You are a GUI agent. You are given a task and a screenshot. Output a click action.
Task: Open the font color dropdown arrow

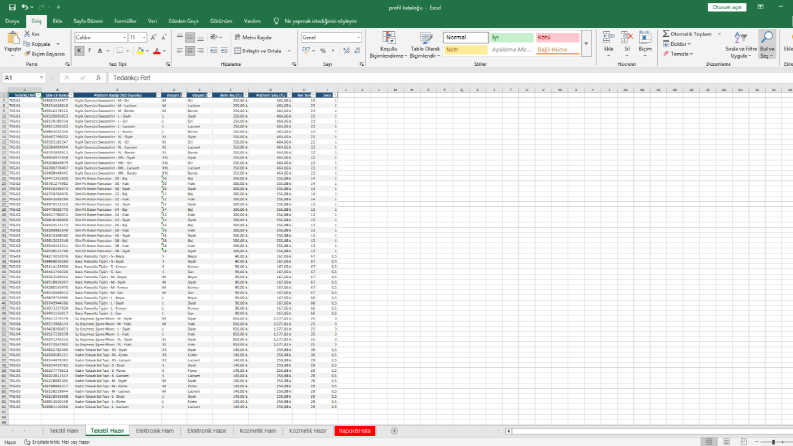tap(164, 51)
